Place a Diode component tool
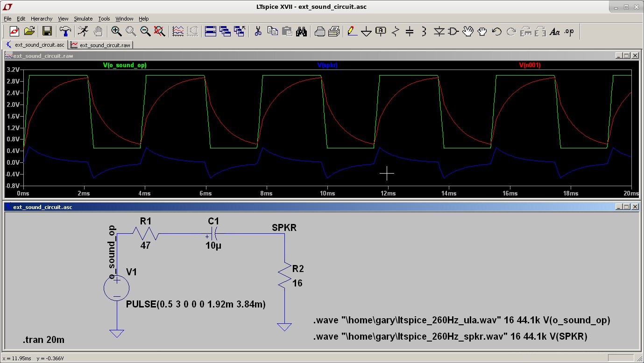 coord(439,31)
